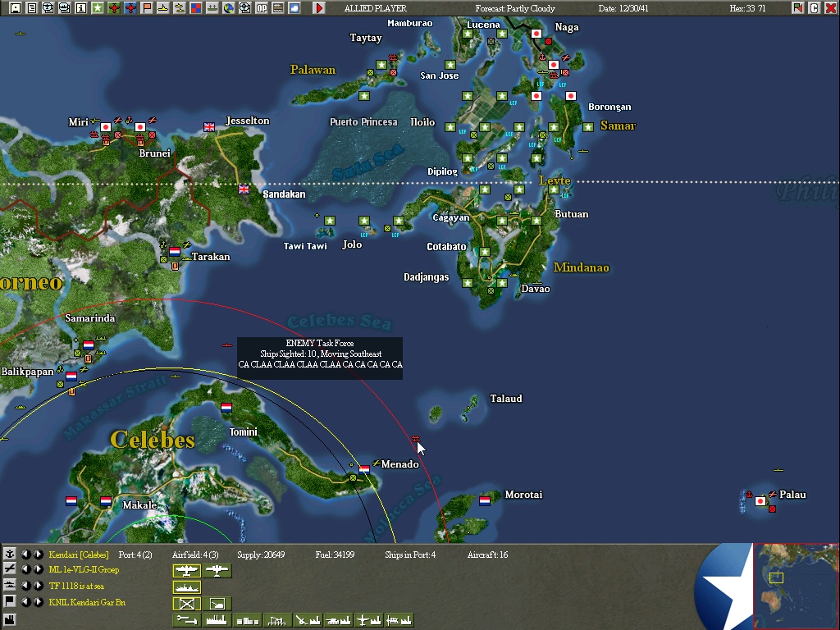This screenshot has width=840, height=630.
Task: Click the black flag land unit icon
Action: point(10,601)
